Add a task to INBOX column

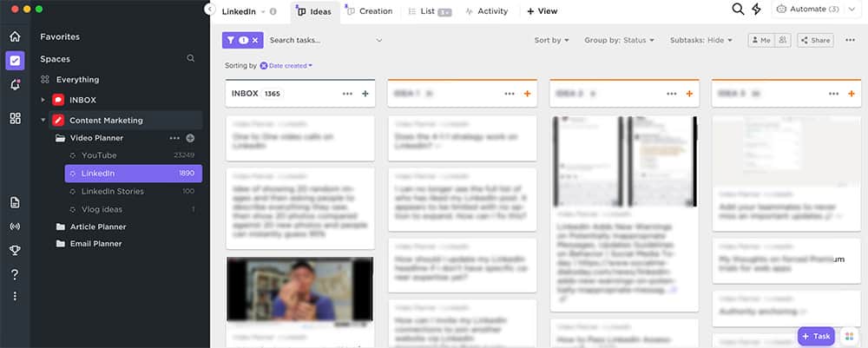click(x=365, y=94)
